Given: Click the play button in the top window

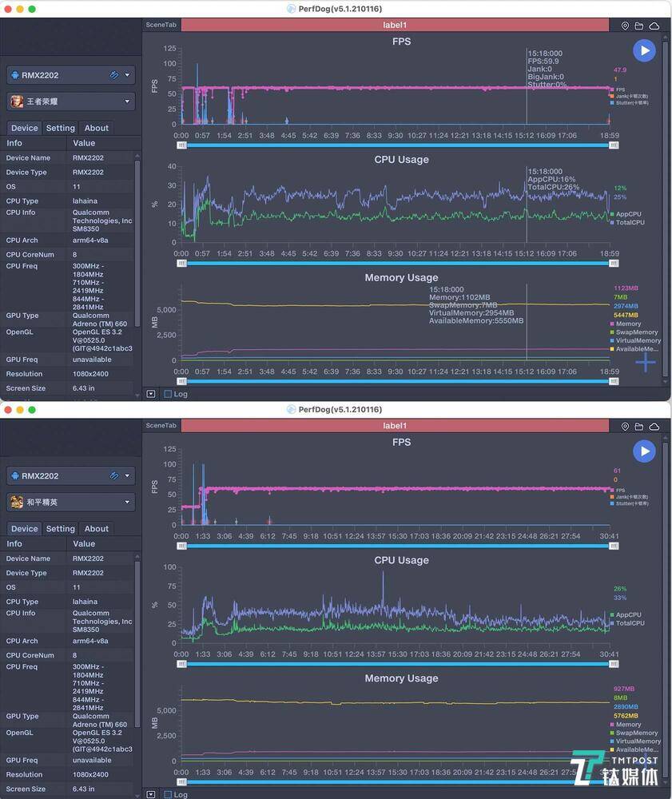Looking at the screenshot, I should 644,50.
